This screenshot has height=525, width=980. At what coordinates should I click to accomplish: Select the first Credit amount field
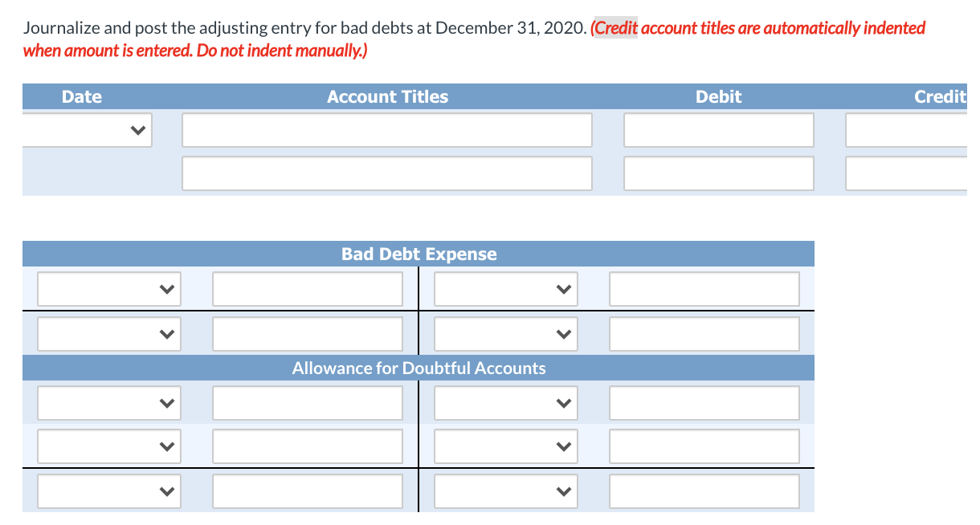[x=906, y=129]
